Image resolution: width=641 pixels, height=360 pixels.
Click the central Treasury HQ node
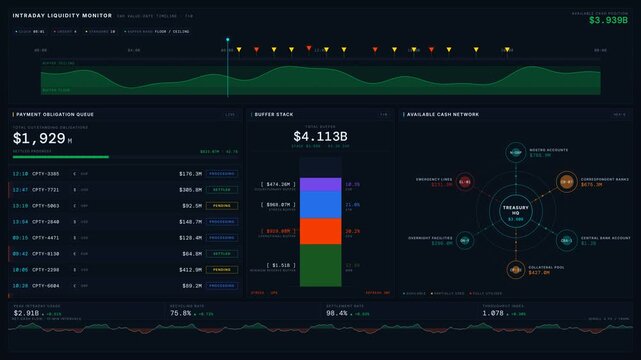[x=515, y=211]
